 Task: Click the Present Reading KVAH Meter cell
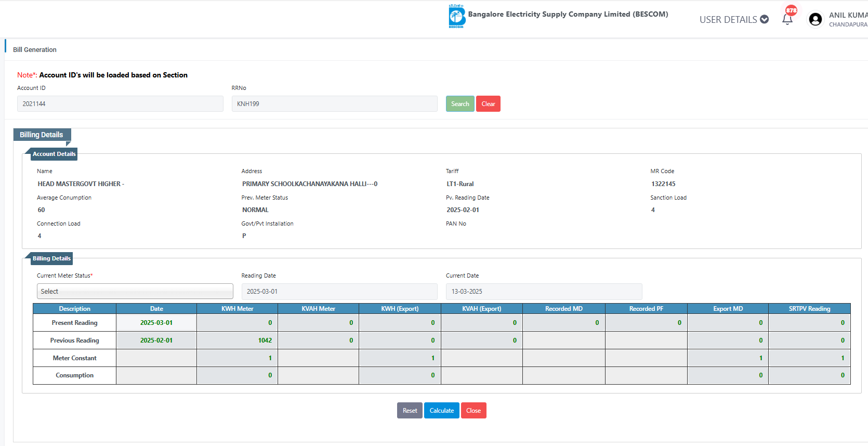click(x=318, y=323)
